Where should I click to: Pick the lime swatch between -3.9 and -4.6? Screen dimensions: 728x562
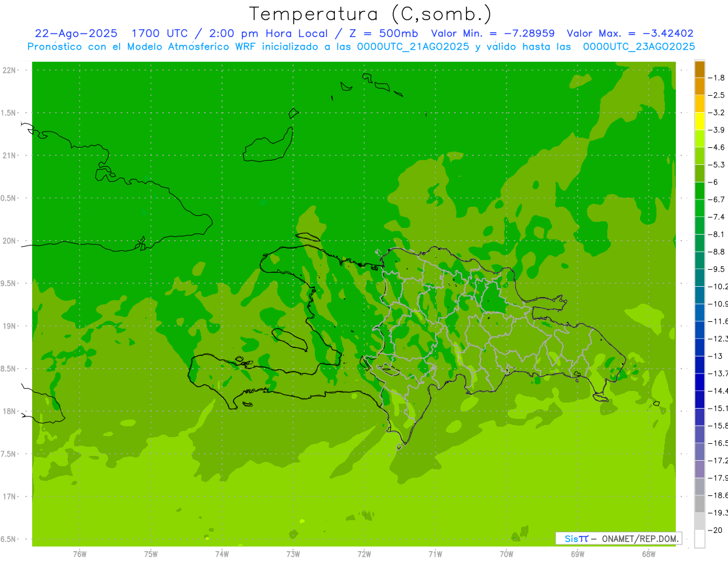click(x=699, y=139)
